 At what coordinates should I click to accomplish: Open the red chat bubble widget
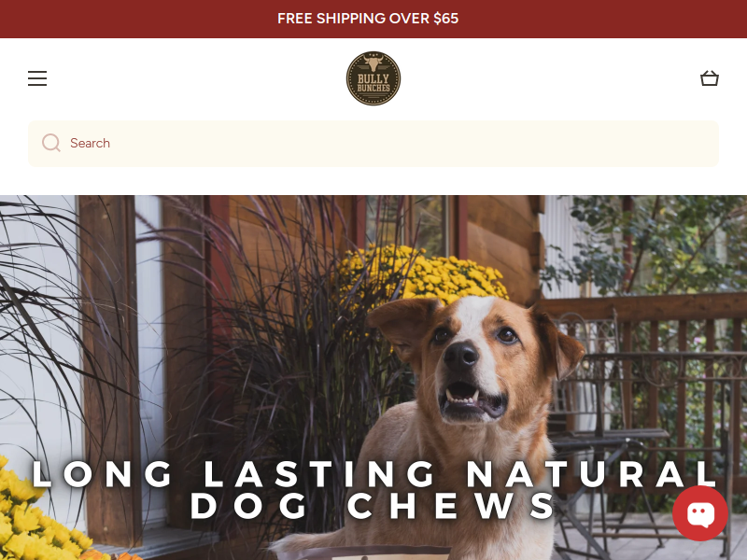[699, 513]
